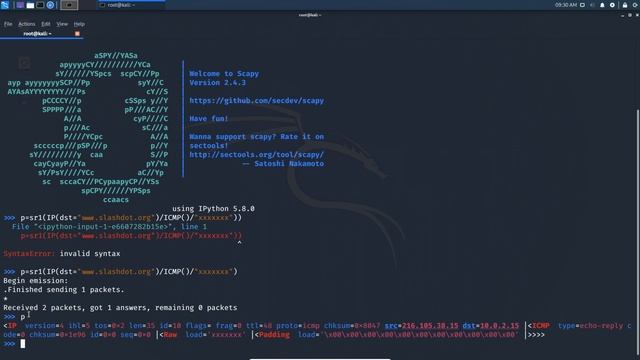Open the blue web browser launcher
Viewport: 640px width, 360px height.
tap(50, 5)
